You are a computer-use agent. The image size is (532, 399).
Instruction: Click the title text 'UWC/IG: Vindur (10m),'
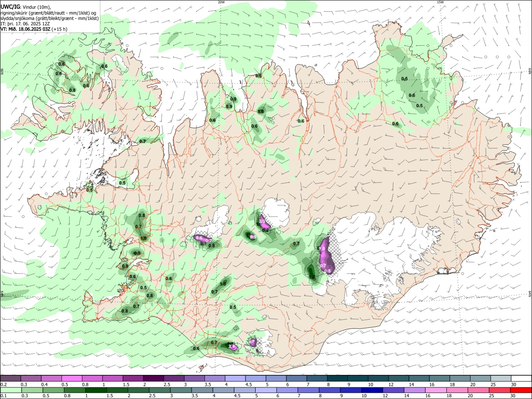(x=26, y=7)
